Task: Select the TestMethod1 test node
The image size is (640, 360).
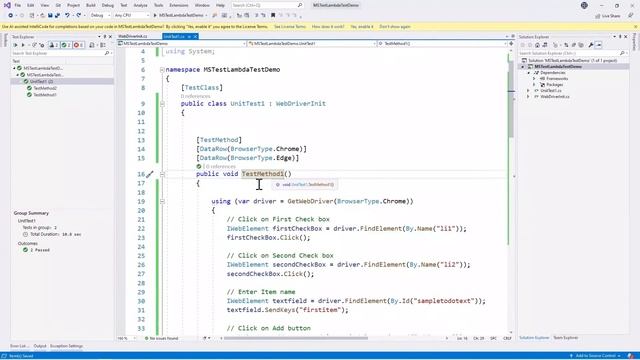Action: [45, 95]
